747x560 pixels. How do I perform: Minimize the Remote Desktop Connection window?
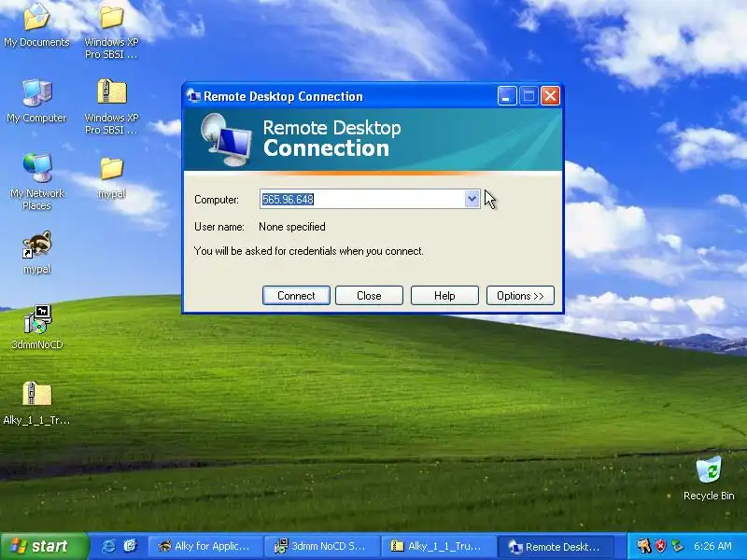(x=507, y=96)
